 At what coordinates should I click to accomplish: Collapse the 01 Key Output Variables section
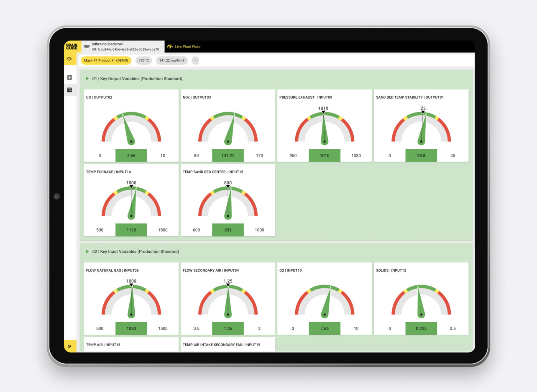click(87, 79)
